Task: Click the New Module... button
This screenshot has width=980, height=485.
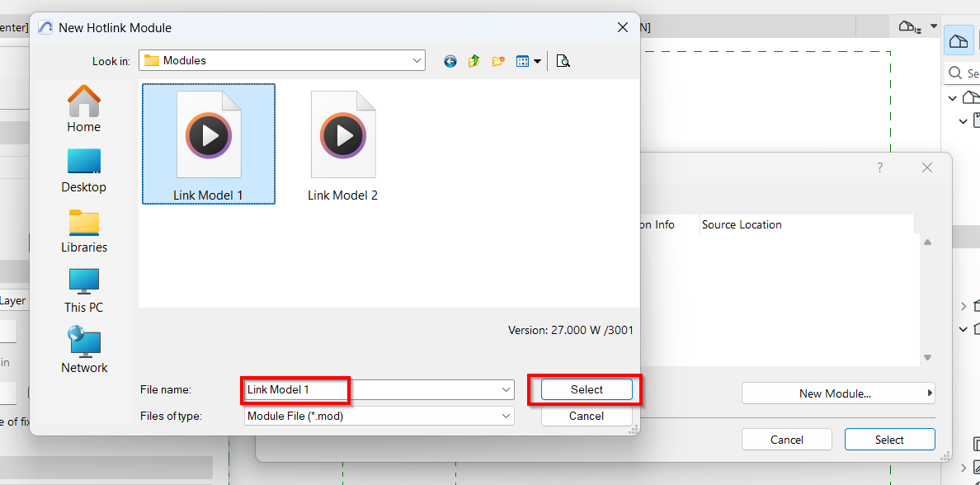Action: (835, 393)
